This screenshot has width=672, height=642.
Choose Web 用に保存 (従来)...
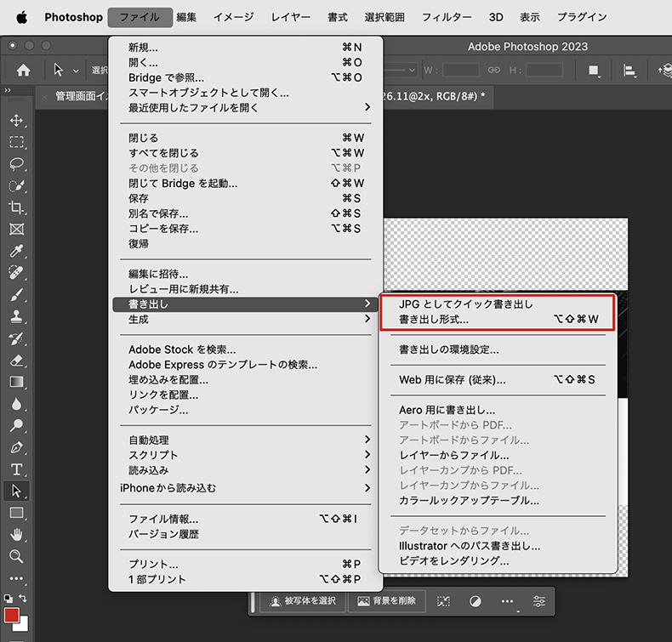(497, 379)
